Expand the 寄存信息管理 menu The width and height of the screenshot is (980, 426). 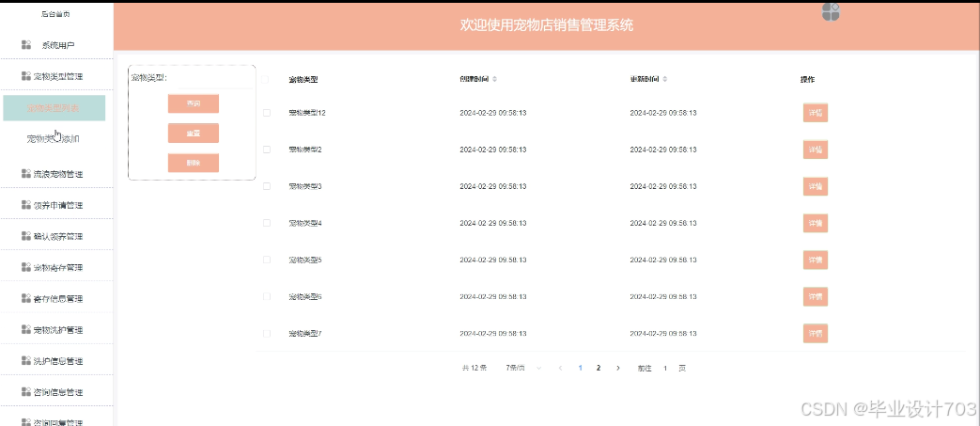point(56,298)
